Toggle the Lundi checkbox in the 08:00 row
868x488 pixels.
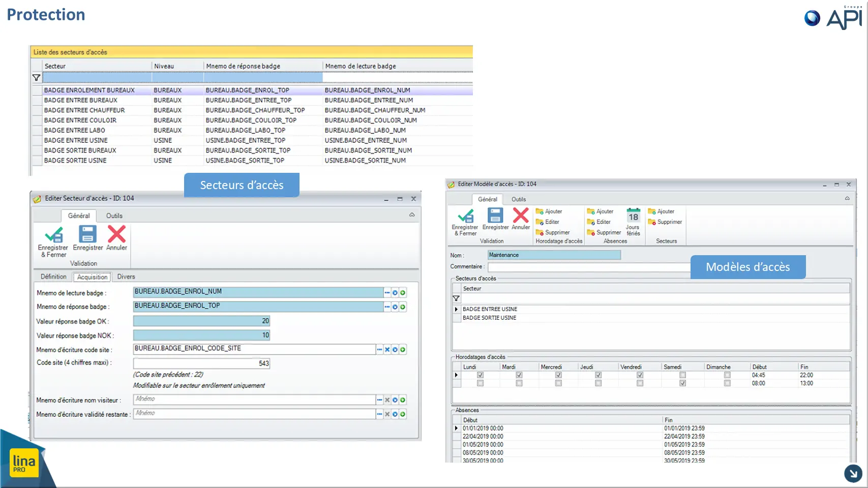click(480, 383)
